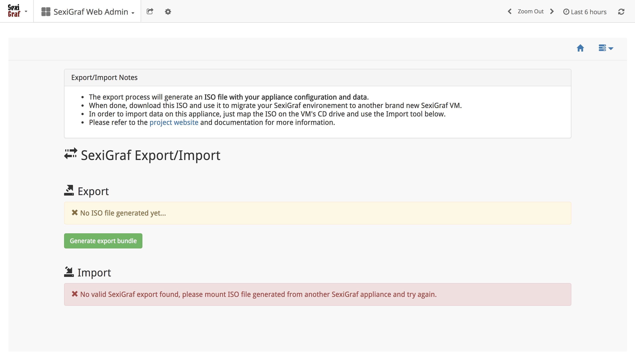Shift time range forward with right chevron
Image resolution: width=635 pixels, height=364 pixels.
tap(552, 12)
